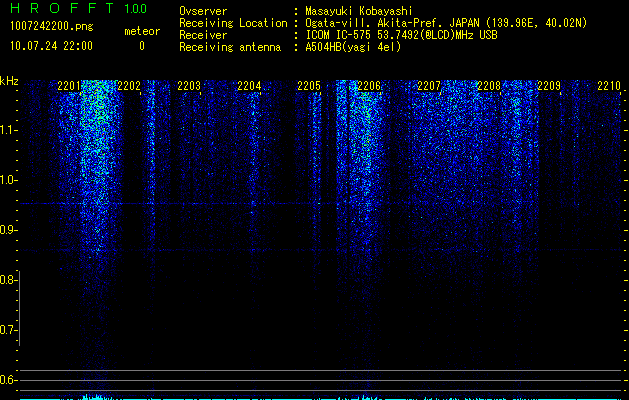Click the observer name Masayuki Kobayashi
The height and width of the screenshot is (400, 629).
(359, 11)
